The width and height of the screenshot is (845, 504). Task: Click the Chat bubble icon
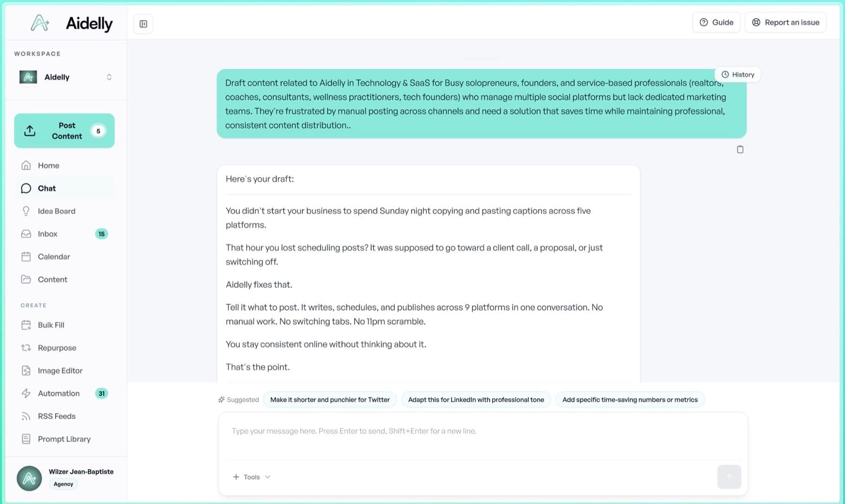click(26, 188)
